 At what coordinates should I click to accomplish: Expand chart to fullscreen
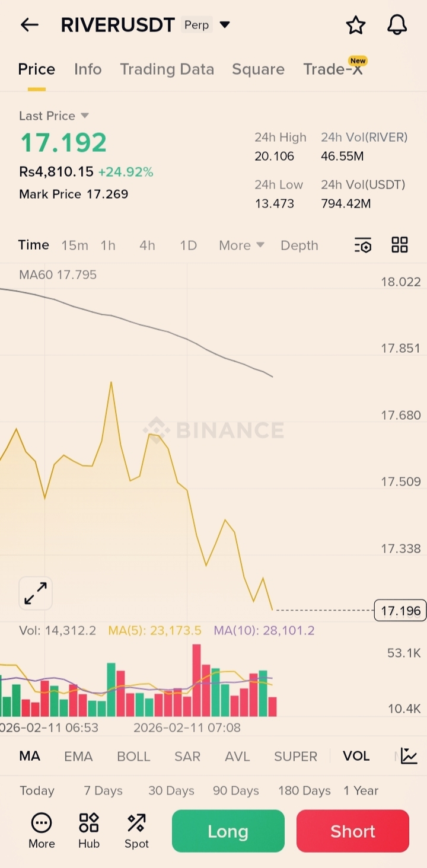36,593
